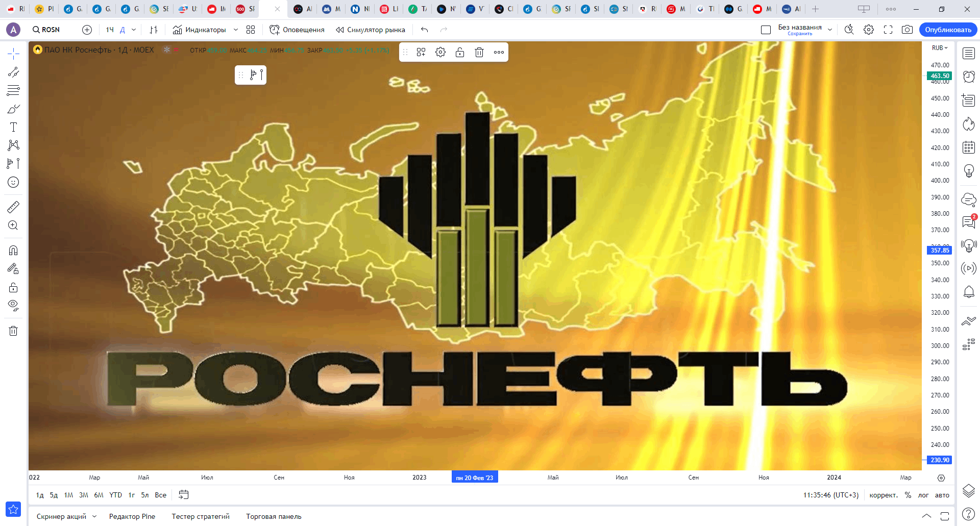
Task: Delete selected object via floating trash
Action: [479, 52]
